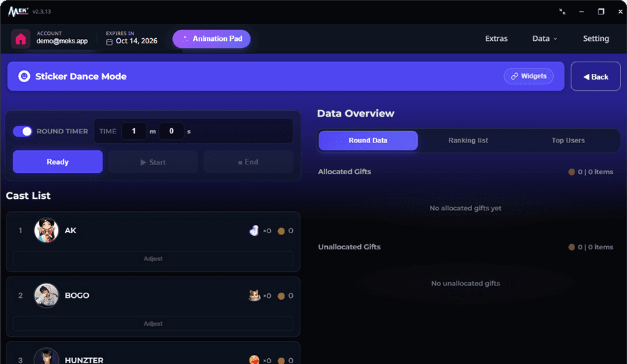This screenshot has width=627, height=364.
Task: Click AK's sticker gift icon
Action: pyautogui.click(x=254, y=231)
